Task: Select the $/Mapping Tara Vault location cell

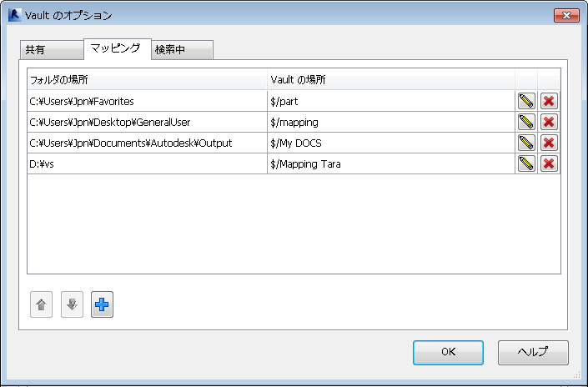Action: (391, 164)
